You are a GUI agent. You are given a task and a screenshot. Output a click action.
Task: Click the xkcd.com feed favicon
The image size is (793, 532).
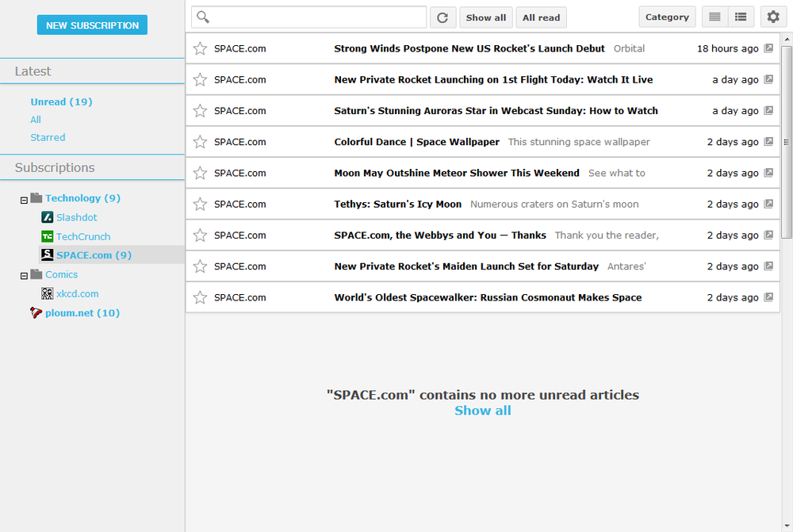[x=46, y=293]
